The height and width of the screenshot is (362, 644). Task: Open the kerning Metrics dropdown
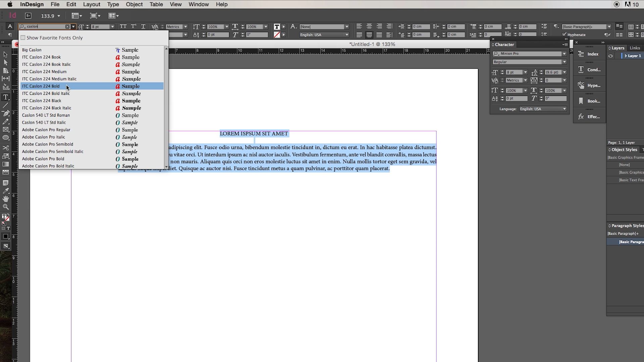point(185,26)
